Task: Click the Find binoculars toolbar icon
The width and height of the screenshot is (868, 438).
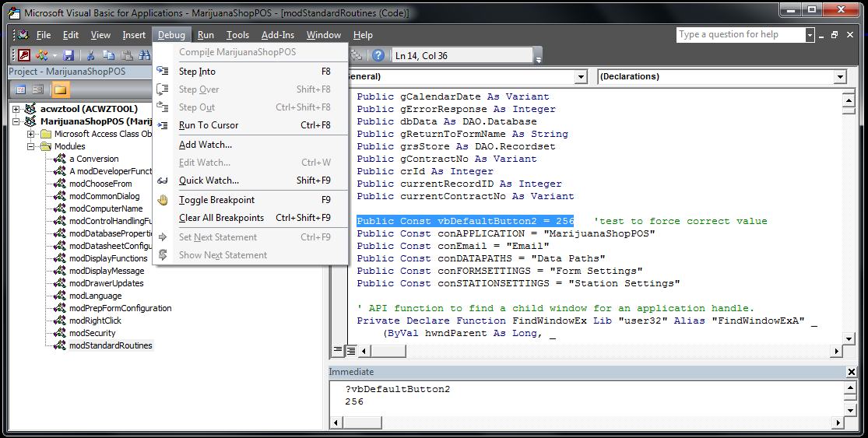Action: [144, 55]
